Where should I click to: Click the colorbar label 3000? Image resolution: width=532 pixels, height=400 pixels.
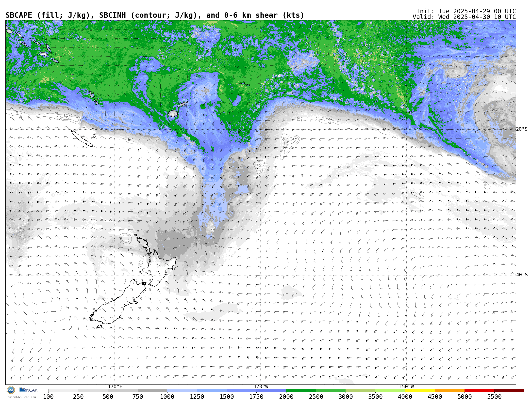pos(346,397)
